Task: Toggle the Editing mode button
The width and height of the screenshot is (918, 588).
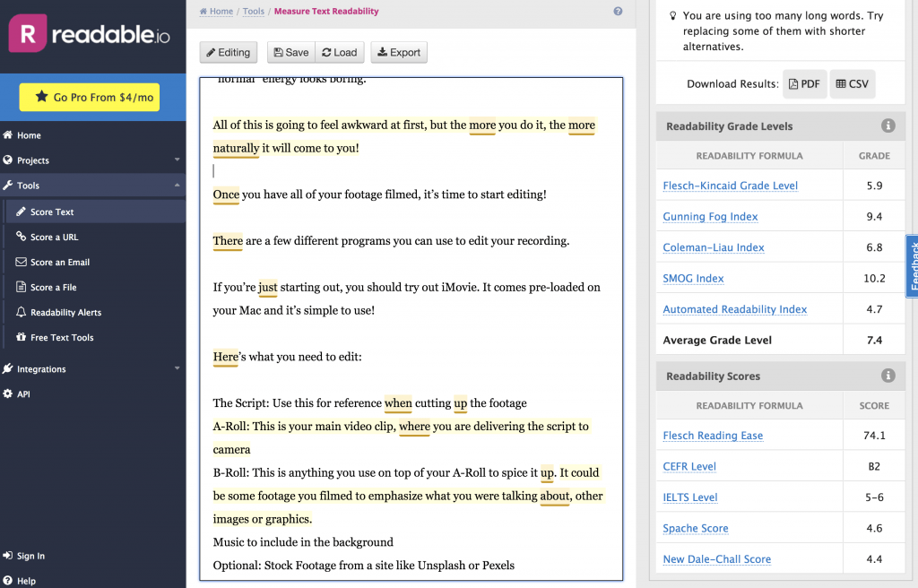Action: tap(229, 52)
